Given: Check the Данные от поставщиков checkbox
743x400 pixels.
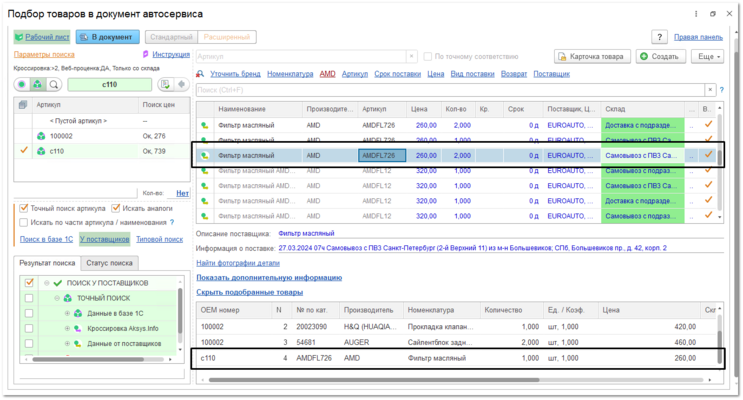Looking at the screenshot, I should (x=29, y=344).
